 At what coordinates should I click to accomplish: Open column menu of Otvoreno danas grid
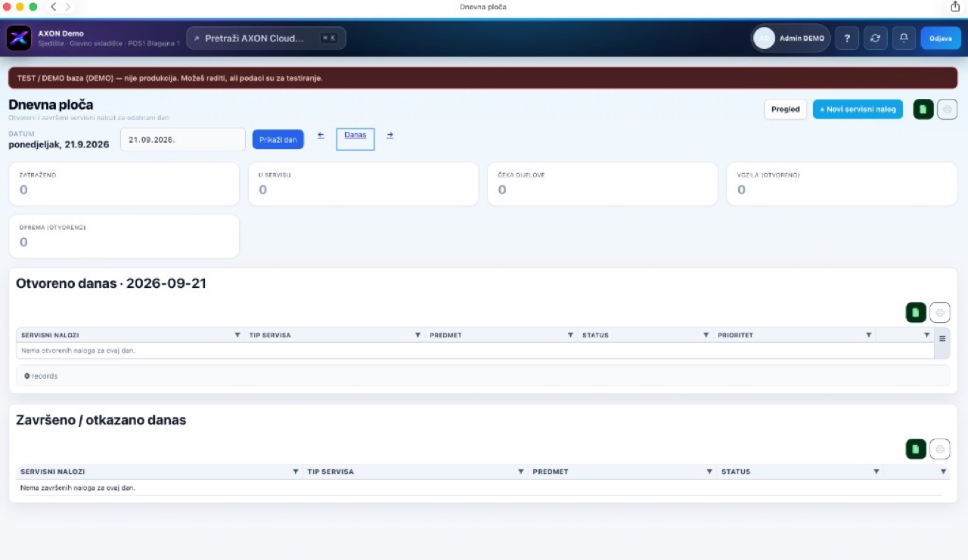point(942,339)
